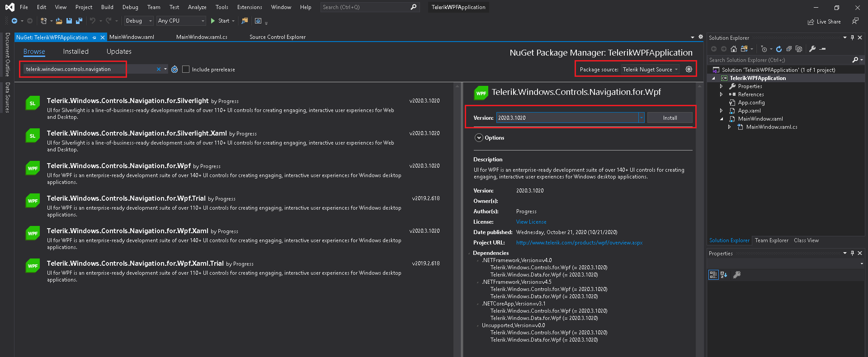Viewport: 868px width, 357px height.
Task: Click the Find in Files toolbar icon
Action: coord(245,21)
